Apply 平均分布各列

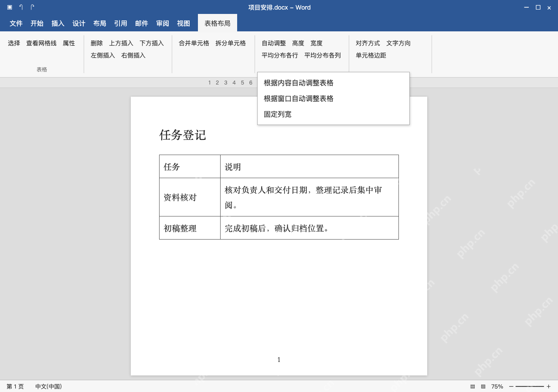tap(323, 55)
